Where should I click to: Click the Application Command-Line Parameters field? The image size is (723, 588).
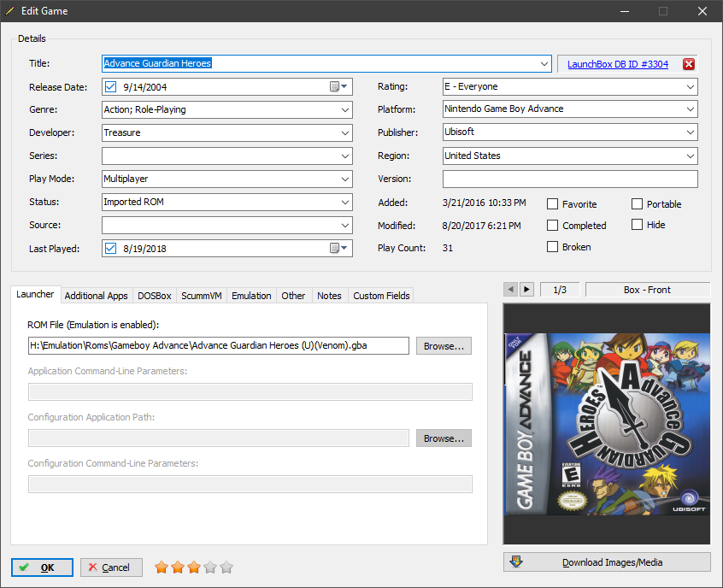250,392
